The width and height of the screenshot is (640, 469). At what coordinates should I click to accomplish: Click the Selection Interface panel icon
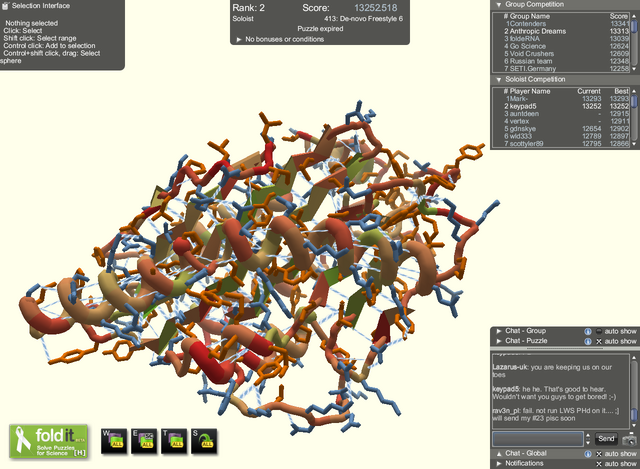pyautogui.click(x=5, y=6)
